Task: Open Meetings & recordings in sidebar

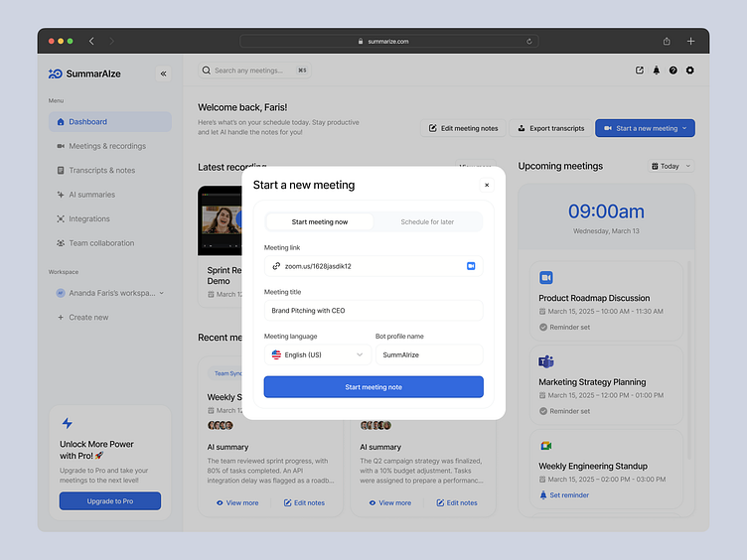Action: pyautogui.click(x=107, y=146)
